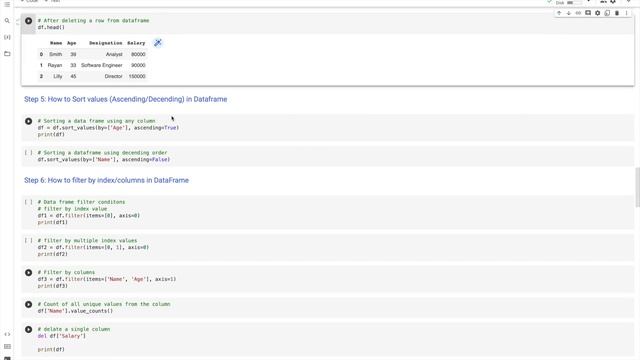
Task: Move the selected cell down
Action: (x=569, y=13)
